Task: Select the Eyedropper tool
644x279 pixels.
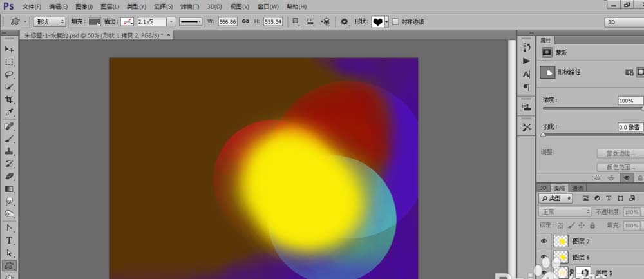Action: tap(10, 112)
